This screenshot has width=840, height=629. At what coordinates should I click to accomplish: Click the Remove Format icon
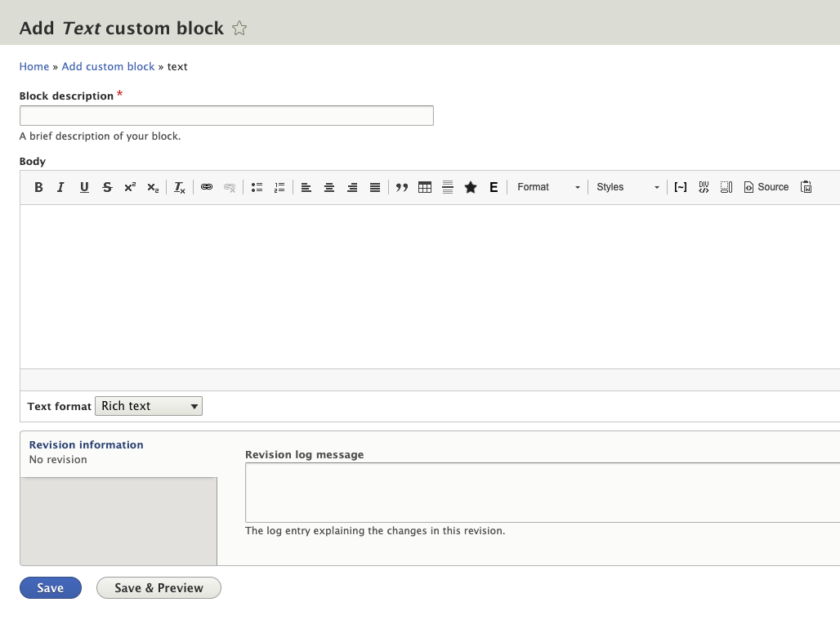point(180,187)
